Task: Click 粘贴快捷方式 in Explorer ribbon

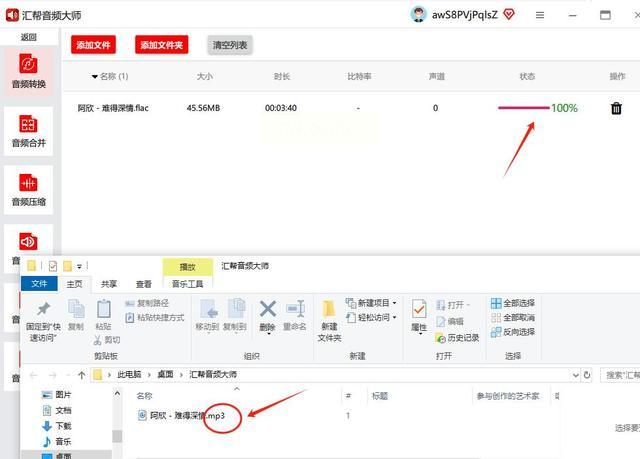Action: pos(155,317)
